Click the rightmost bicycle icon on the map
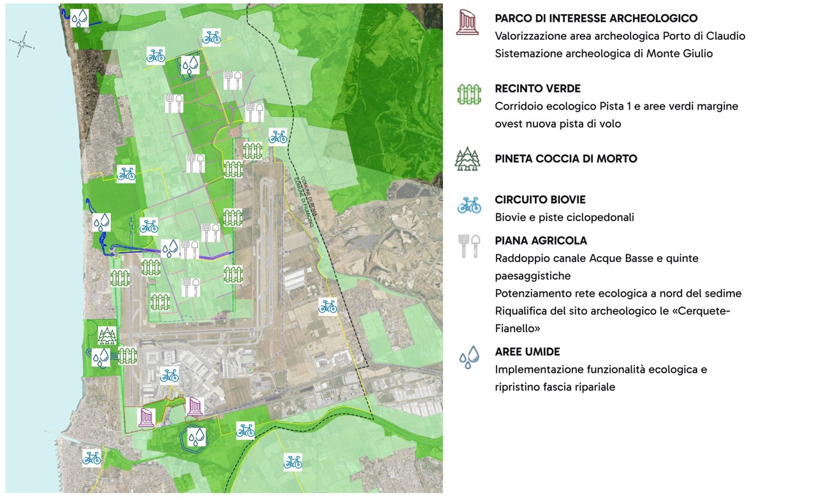Screen dimensions: 814x504 (328, 306)
